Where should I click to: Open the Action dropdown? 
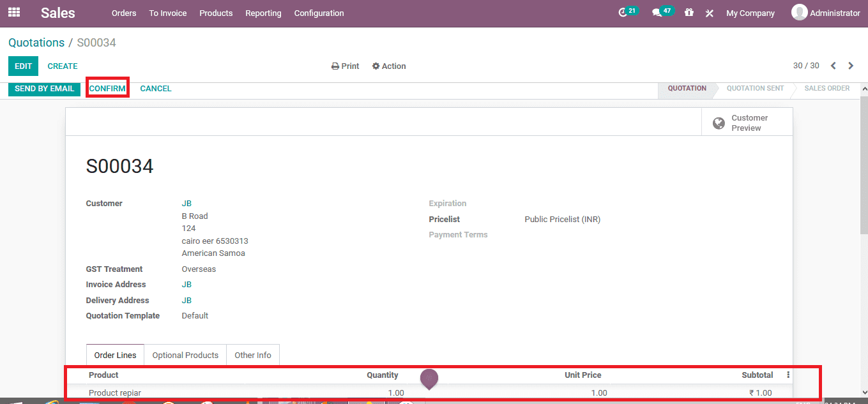coord(389,66)
